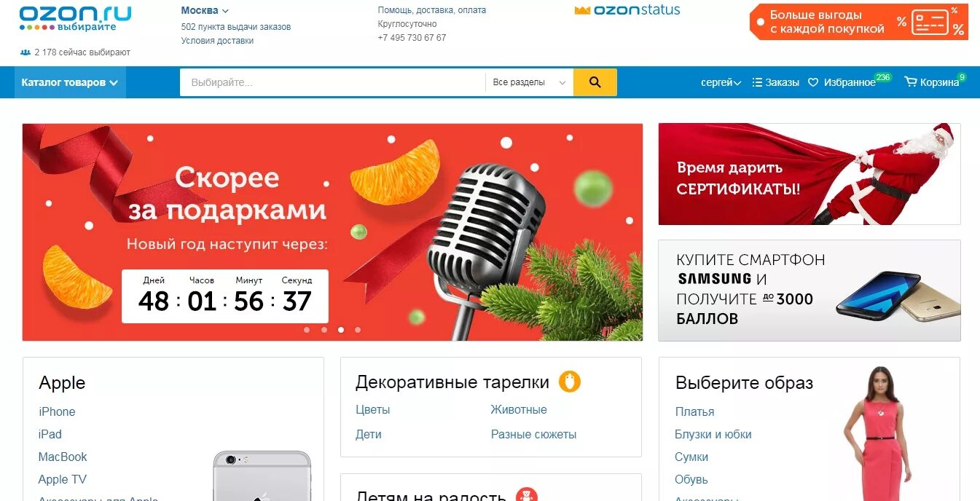Click the orange mouse icon beside Декоративные тарелки
Viewport: 980px width, 501px height.
[570, 382]
